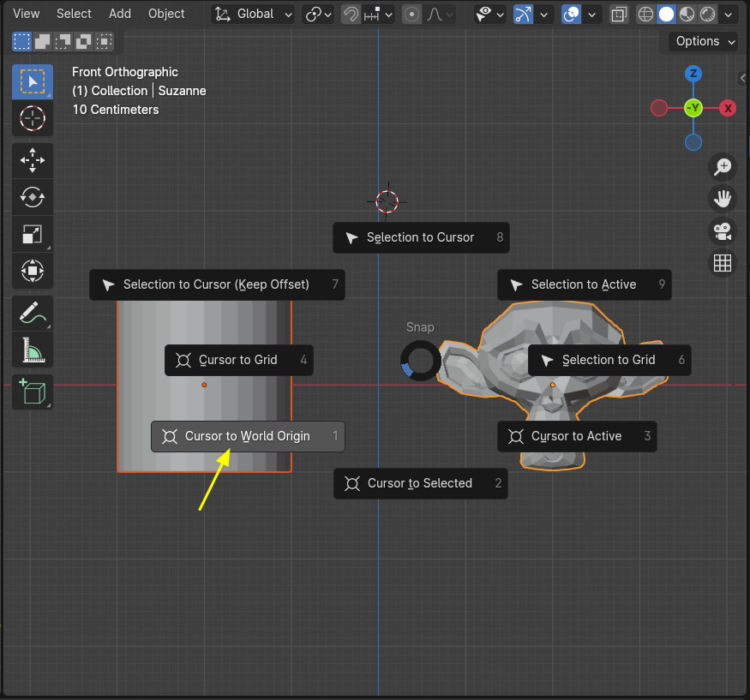Choose Selection to Grid
750x700 pixels.
609,360
